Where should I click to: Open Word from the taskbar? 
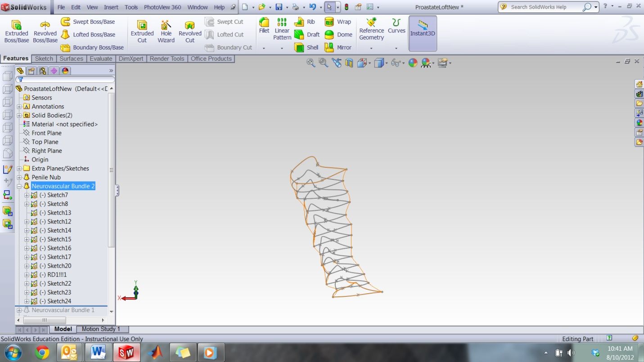98,353
